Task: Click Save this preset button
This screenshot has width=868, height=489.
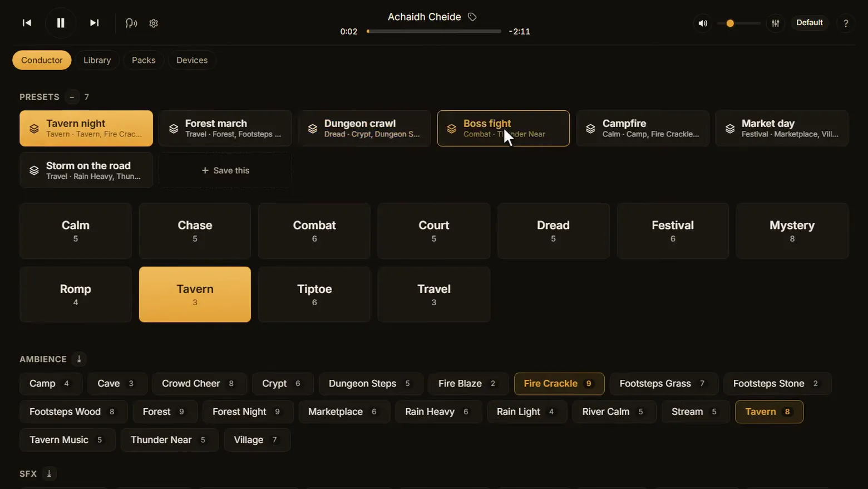Action: [x=225, y=170]
